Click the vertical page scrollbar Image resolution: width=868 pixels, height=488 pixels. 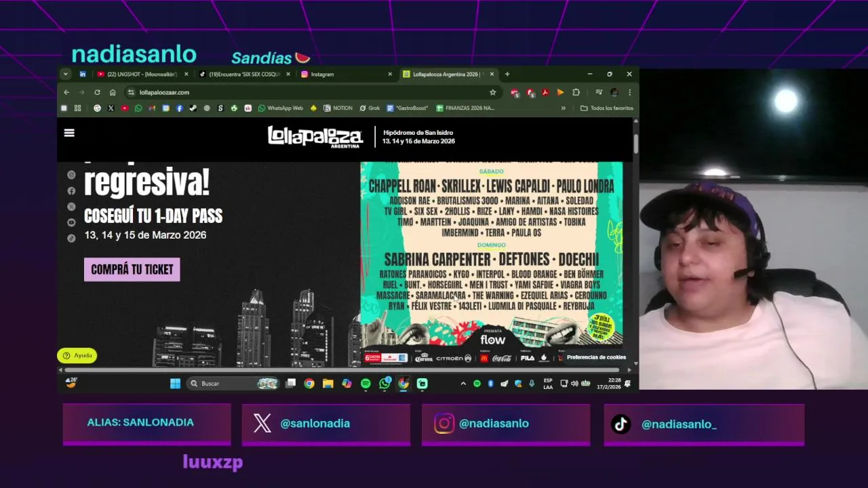pyautogui.click(x=636, y=143)
